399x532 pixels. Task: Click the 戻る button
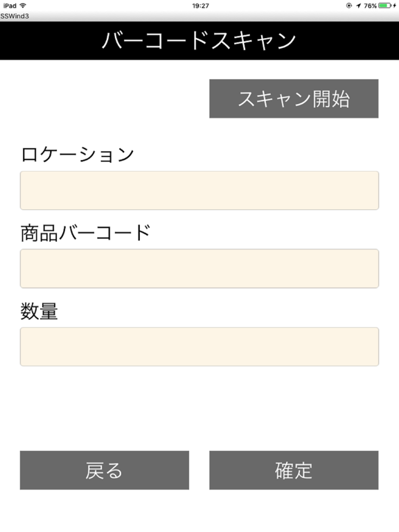pyautogui.click(x=105, y=470)
